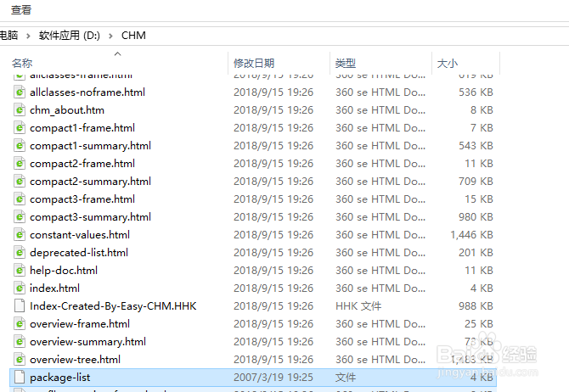Sort files by 大小 column
Viewport: 569px width, 392px height.
click(x=447, y=63)
